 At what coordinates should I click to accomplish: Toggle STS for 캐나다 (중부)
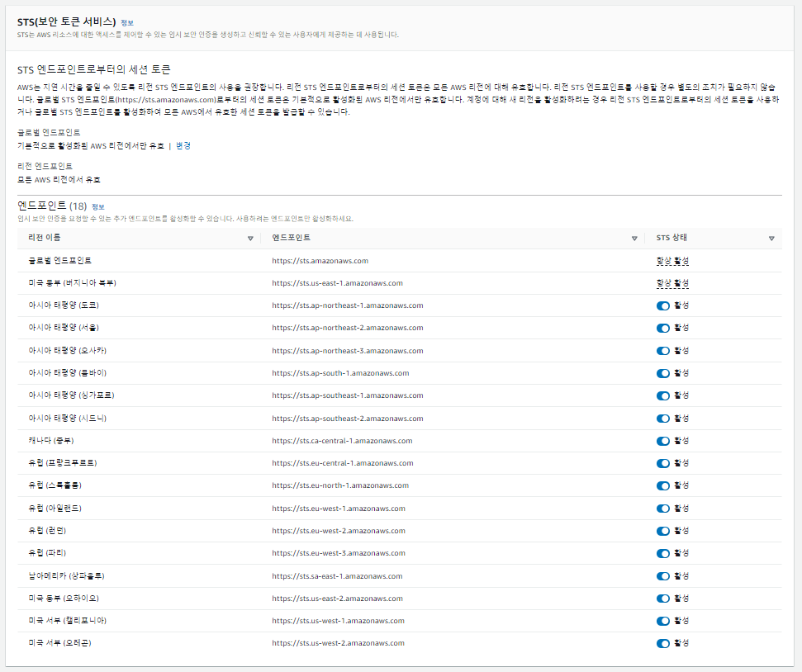coord(663,441)
